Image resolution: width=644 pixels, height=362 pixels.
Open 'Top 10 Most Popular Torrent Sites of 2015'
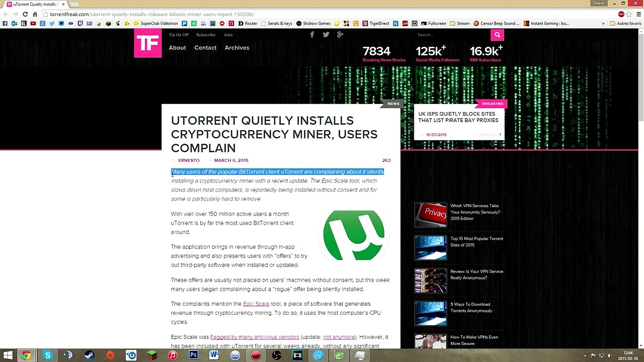pos(476,242)
